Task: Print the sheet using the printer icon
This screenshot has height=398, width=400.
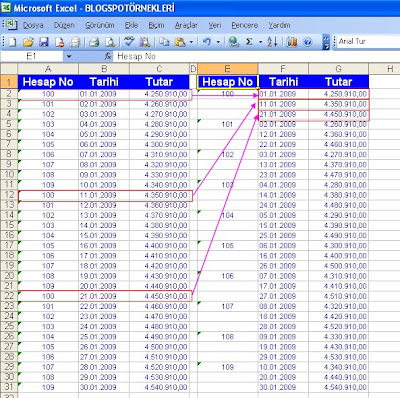Action: tap(95, 42)
